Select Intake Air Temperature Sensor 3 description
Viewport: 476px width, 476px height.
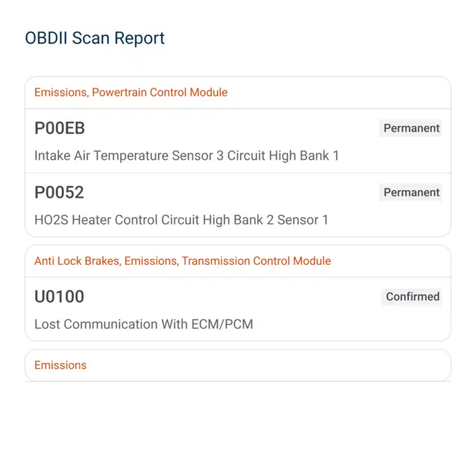pyautogui.click(x=187, y=155)
